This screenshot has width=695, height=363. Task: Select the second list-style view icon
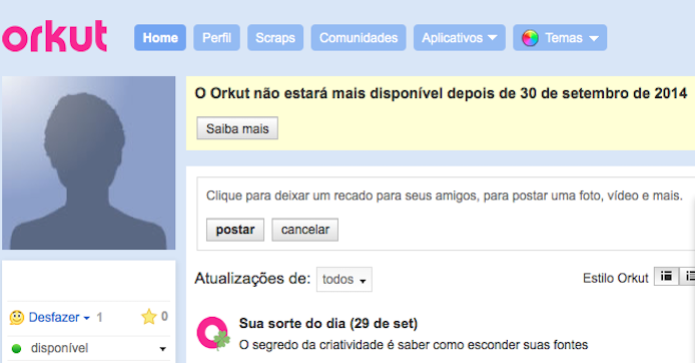tap(688, 277)
